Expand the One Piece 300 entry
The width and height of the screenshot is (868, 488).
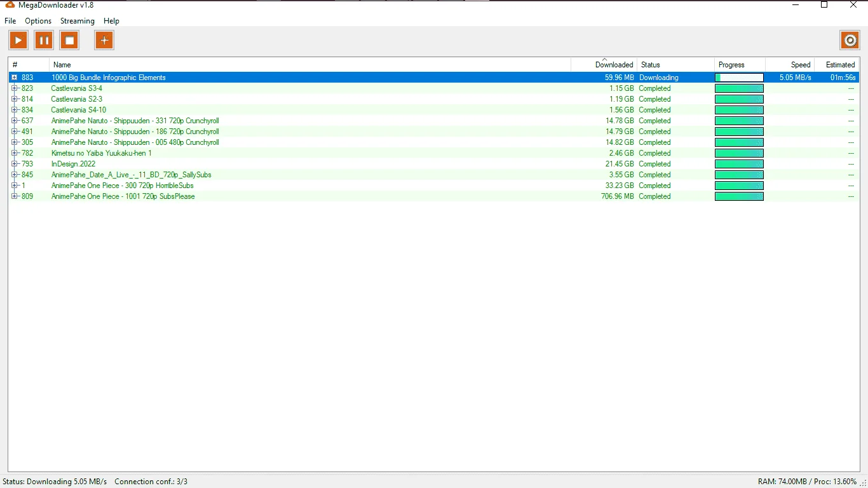coord(15,186)
